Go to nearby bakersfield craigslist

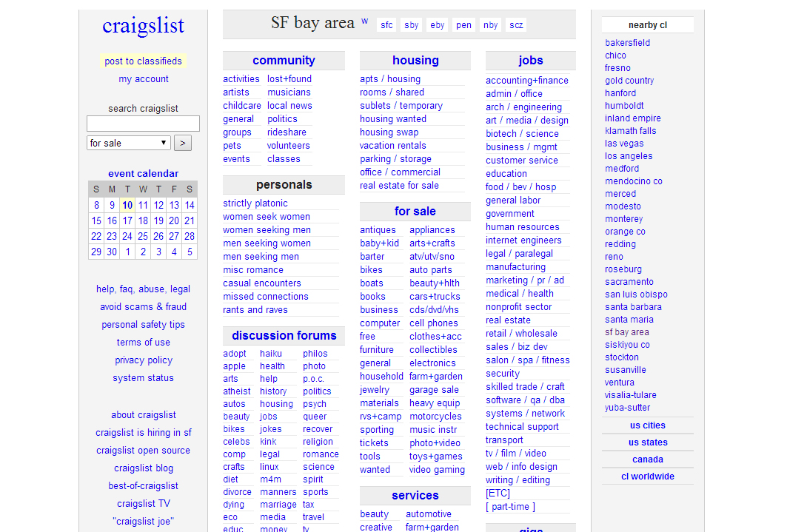point(627,43)
